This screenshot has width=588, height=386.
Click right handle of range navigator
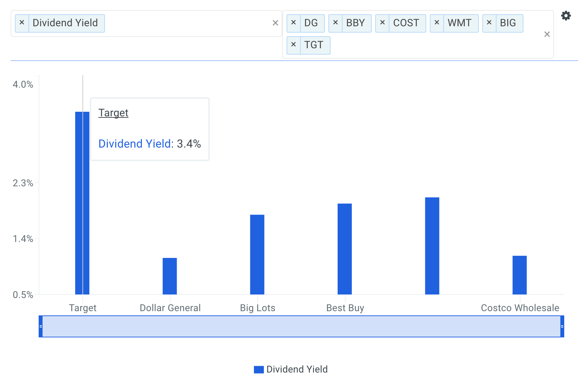pyautogui.click(x=562, y=326)
